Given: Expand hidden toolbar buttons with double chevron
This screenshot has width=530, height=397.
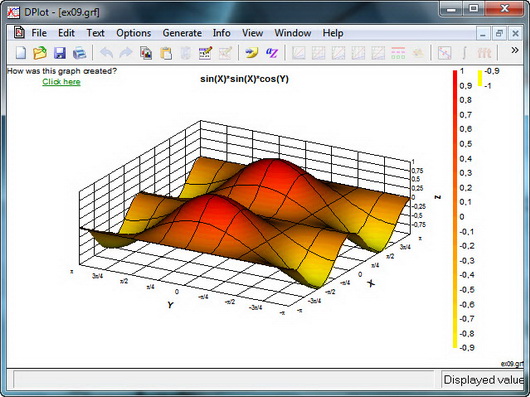Looking at the screenshot, I should coord(514,50).
